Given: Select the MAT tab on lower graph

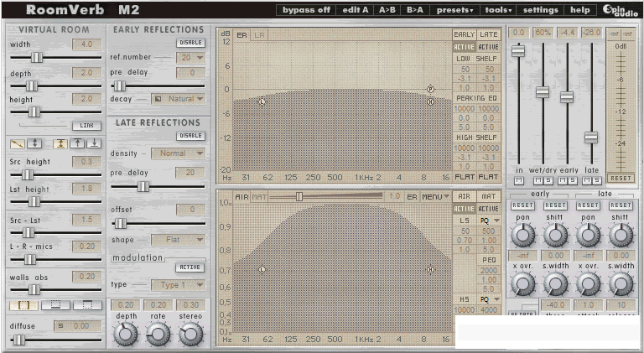Looking at the screenshot, I should (259, 197).
